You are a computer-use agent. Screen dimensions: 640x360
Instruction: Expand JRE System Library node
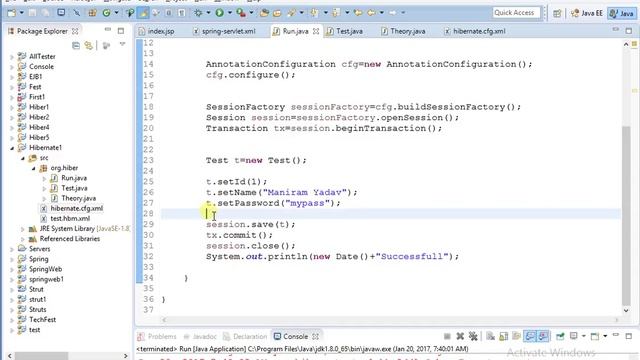coord(22,229)
